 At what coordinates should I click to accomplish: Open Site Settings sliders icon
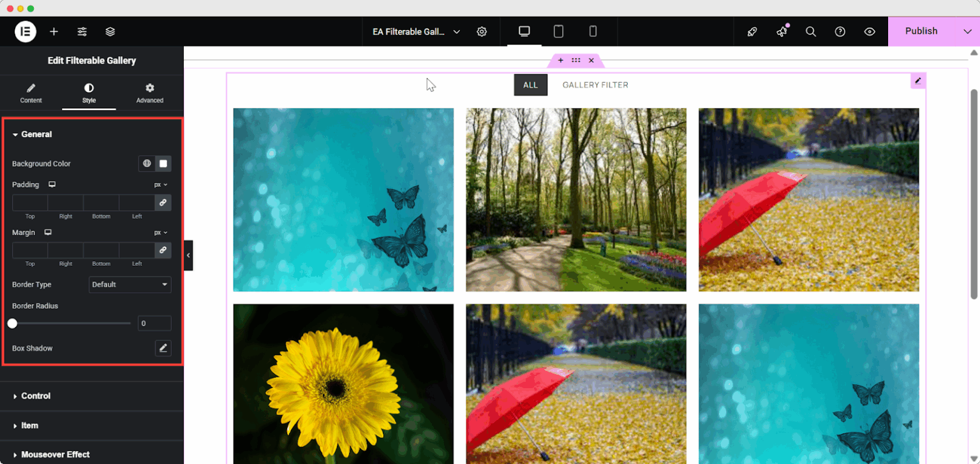82,31
